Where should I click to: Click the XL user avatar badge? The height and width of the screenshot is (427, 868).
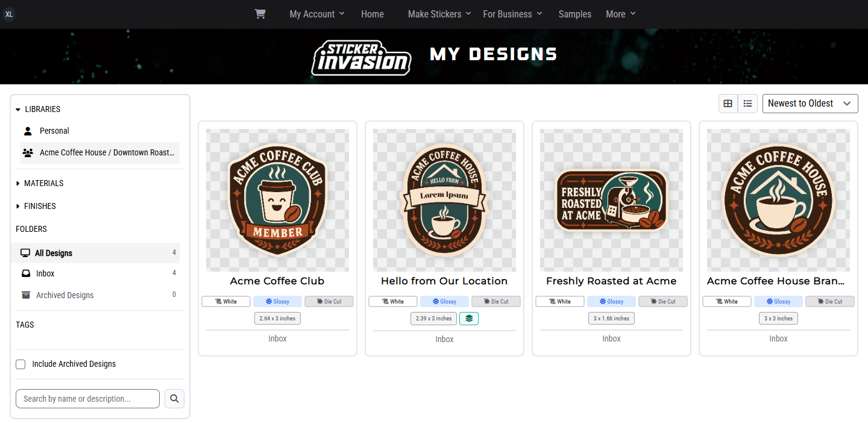(x=9, y=14)
